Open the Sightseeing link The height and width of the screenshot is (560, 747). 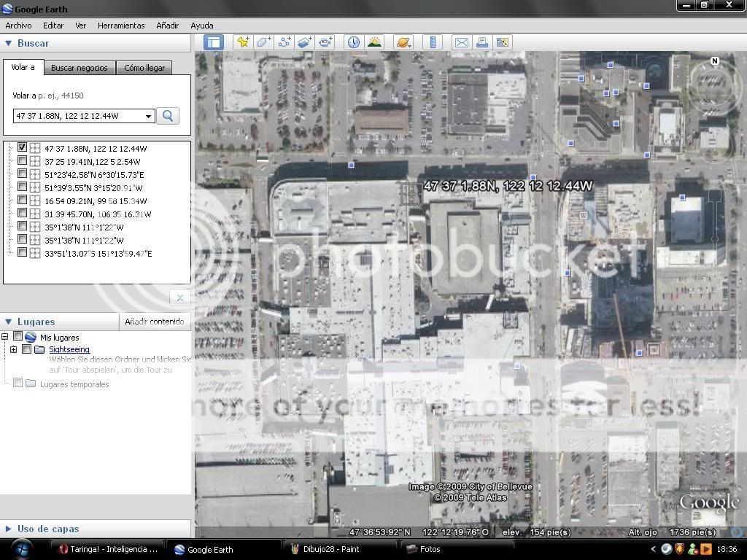point(69,349)
